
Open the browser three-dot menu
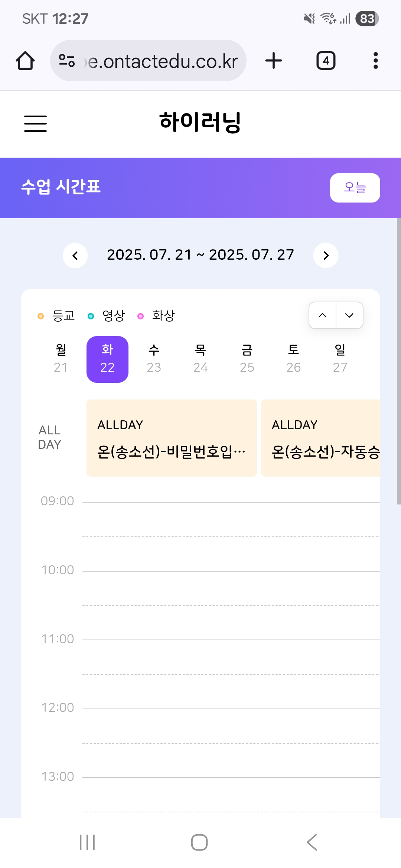pos(375,60)
